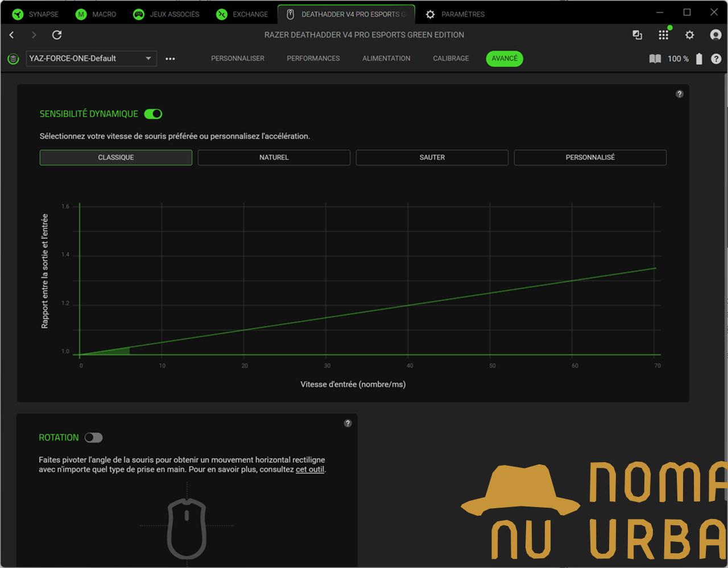The height and width of the screenshot is (568, 728).
Task: Open the user guide book icon
Action: (655, 59)
